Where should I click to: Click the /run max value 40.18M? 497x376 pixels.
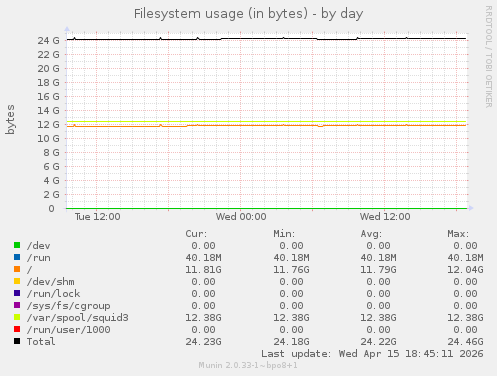[x=465, y=258]
